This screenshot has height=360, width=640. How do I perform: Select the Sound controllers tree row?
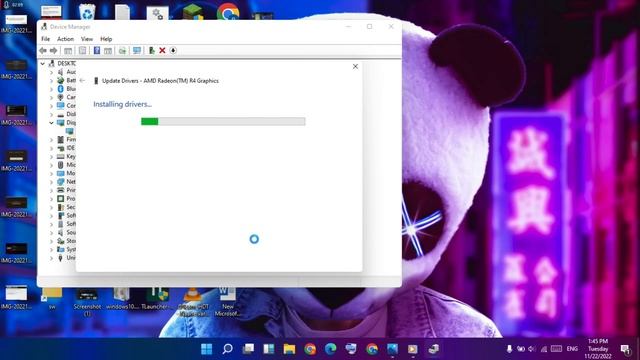point(66,233)
